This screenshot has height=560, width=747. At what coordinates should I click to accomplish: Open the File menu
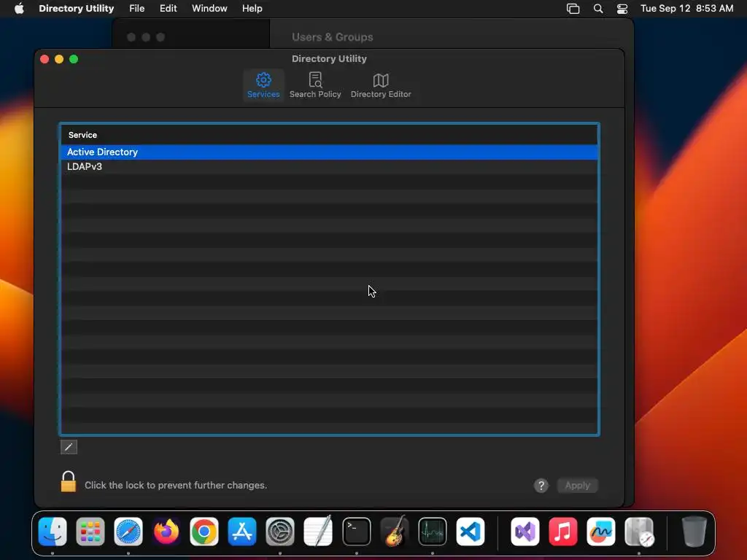point(136,9)
